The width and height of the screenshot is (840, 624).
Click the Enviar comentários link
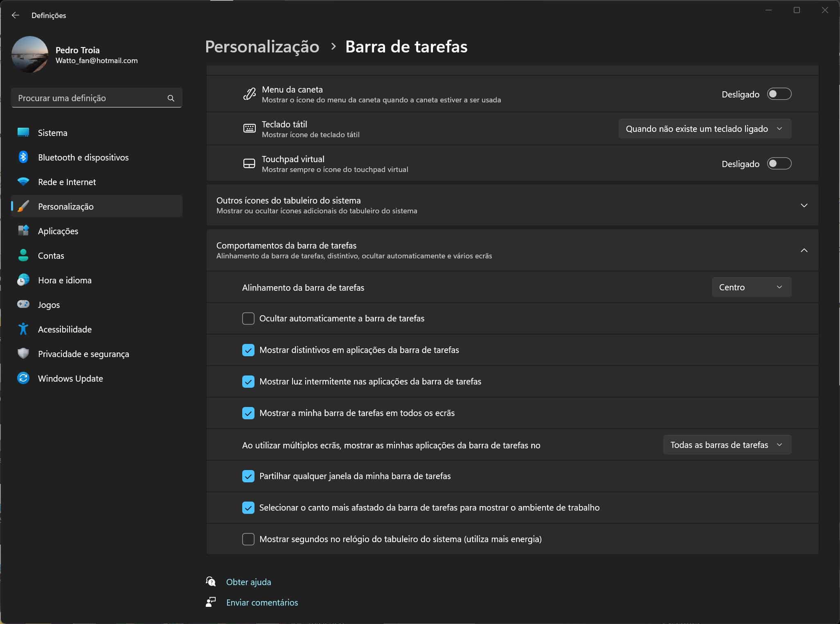(262, 602)
